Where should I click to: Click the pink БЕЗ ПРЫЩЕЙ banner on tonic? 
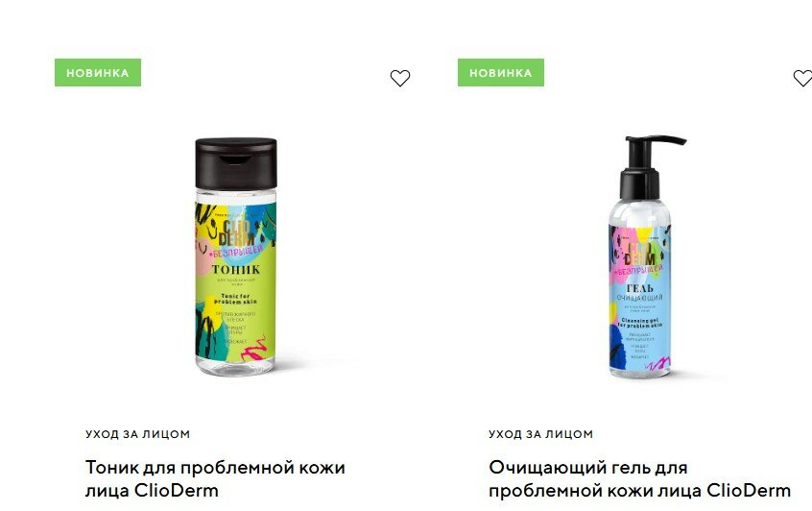click(x=236, y=253)
